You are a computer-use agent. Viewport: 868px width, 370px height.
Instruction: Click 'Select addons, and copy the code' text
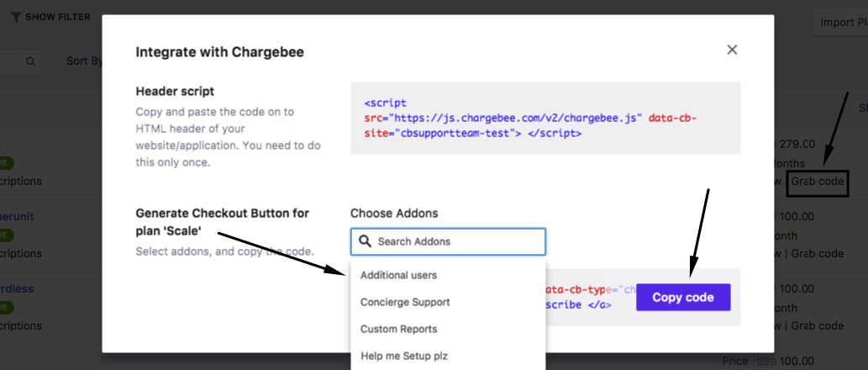pos(224,251)
